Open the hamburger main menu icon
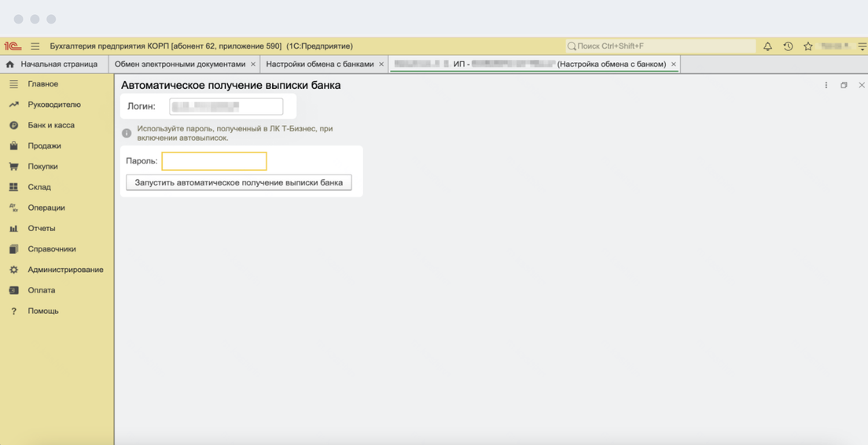 pos(35,46)
